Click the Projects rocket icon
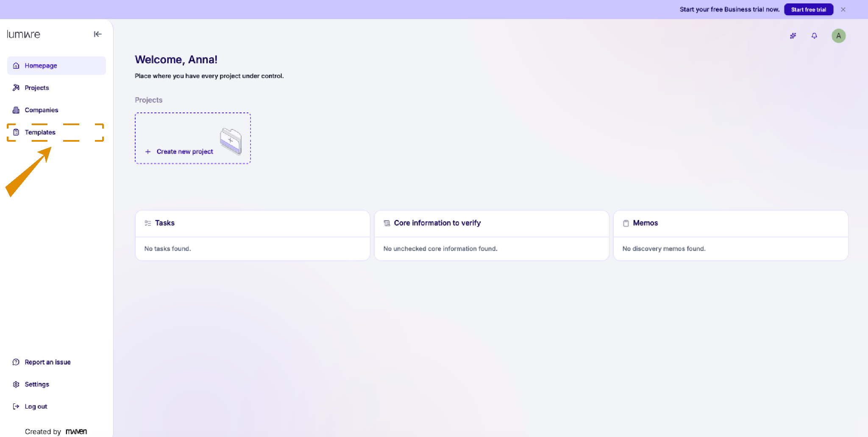The width and height of the screenshot is (868, 437). click(16, 88)
